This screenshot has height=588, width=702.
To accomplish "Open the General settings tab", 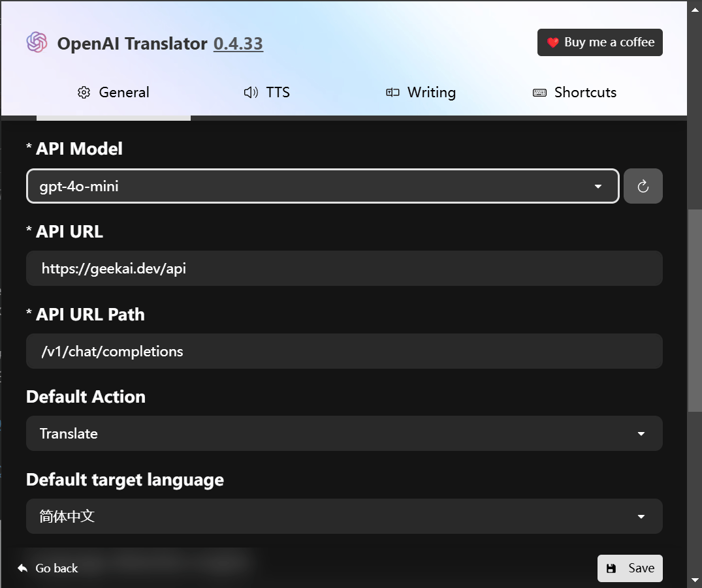I will (113, 92).
